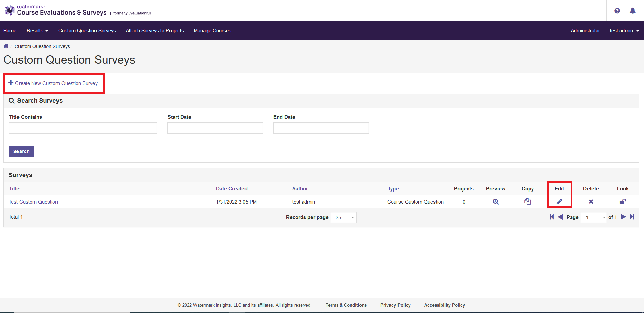Open the notifications bell icon
Screen dimensions: 644x313
point(632,11)
